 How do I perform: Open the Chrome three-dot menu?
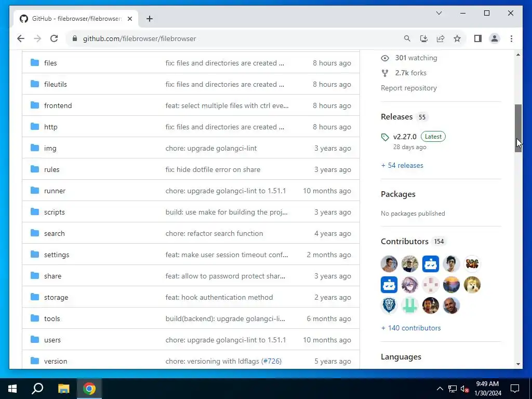[x=511, y=38]
